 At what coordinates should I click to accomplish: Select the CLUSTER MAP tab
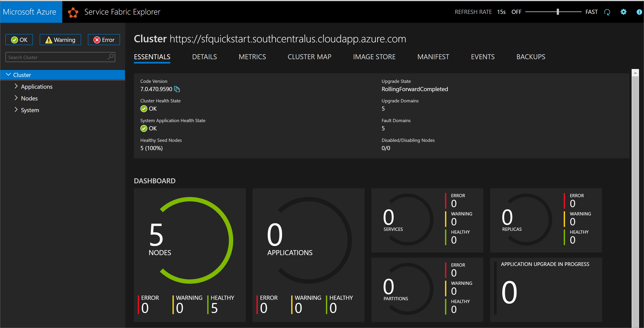[x=309, y=56]
